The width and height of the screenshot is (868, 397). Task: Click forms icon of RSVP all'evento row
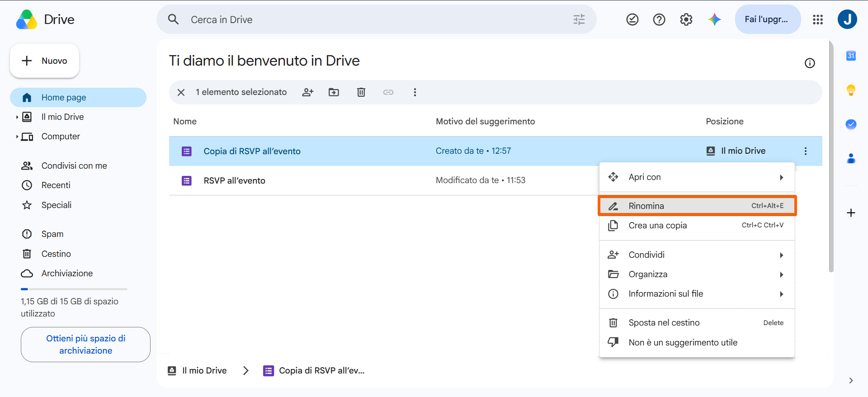[187, 181]
